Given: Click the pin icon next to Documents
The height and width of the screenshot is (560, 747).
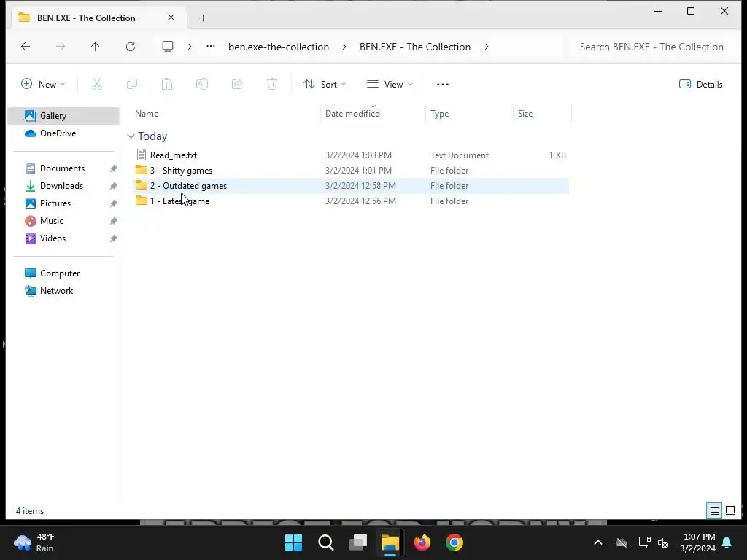Looking at the screenshot, I should click(113, 168).
